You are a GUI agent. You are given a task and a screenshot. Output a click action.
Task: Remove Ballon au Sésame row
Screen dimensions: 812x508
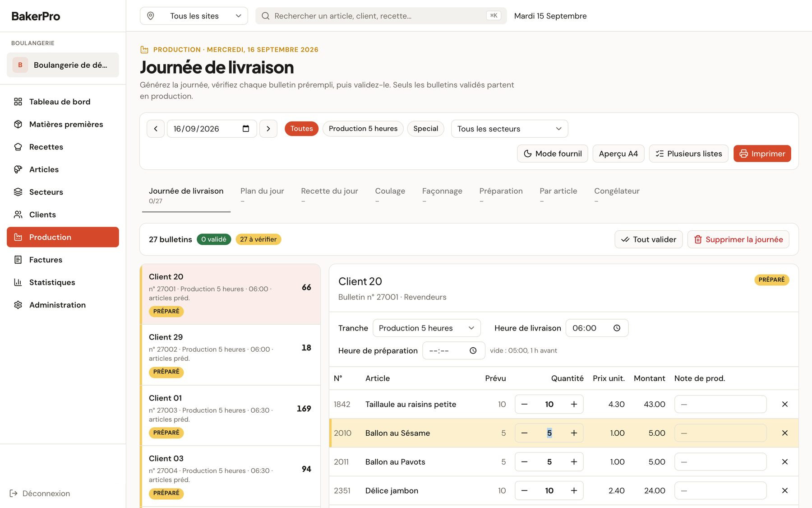784,433
